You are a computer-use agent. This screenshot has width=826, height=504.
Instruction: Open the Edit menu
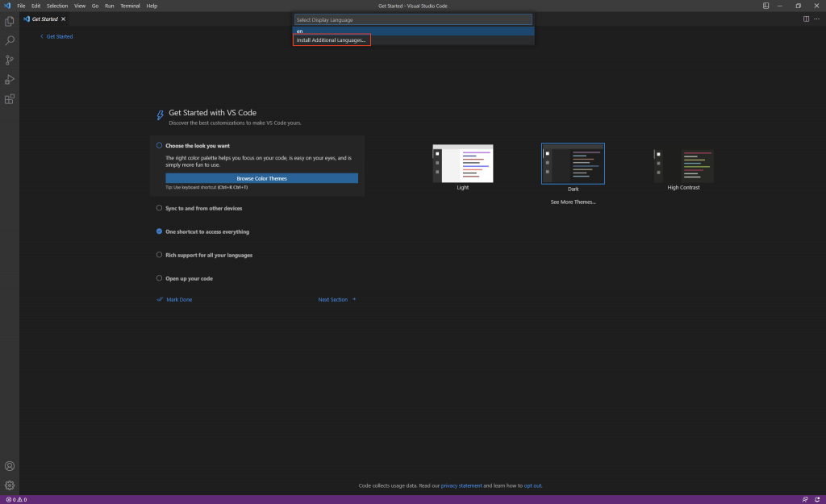click(35, 6)
